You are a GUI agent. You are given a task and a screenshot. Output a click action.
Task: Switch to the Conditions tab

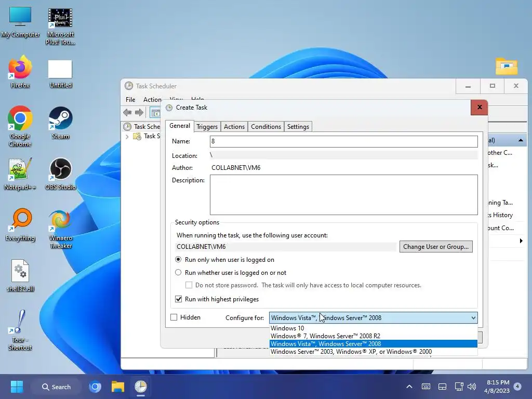(266, 127)
